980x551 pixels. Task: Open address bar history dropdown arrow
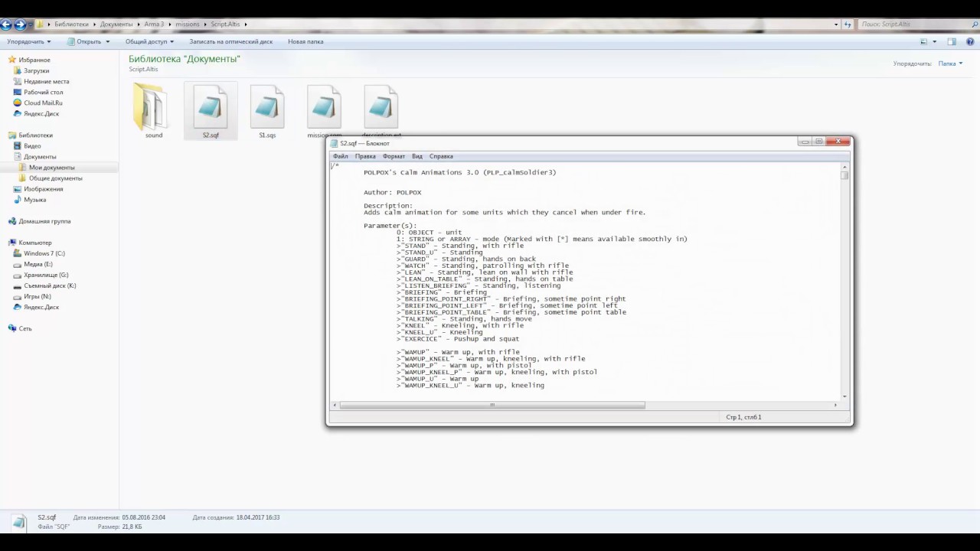[x=836, y=24]
